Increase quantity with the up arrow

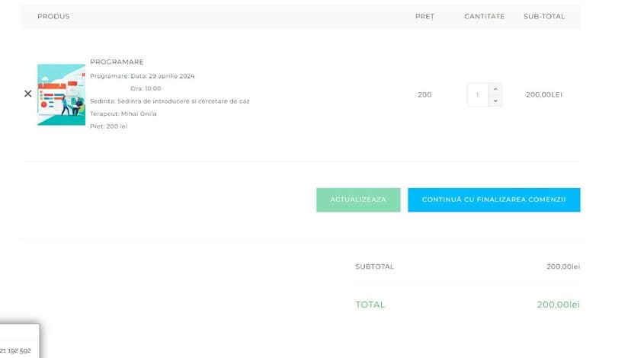(x=495, y=88)
